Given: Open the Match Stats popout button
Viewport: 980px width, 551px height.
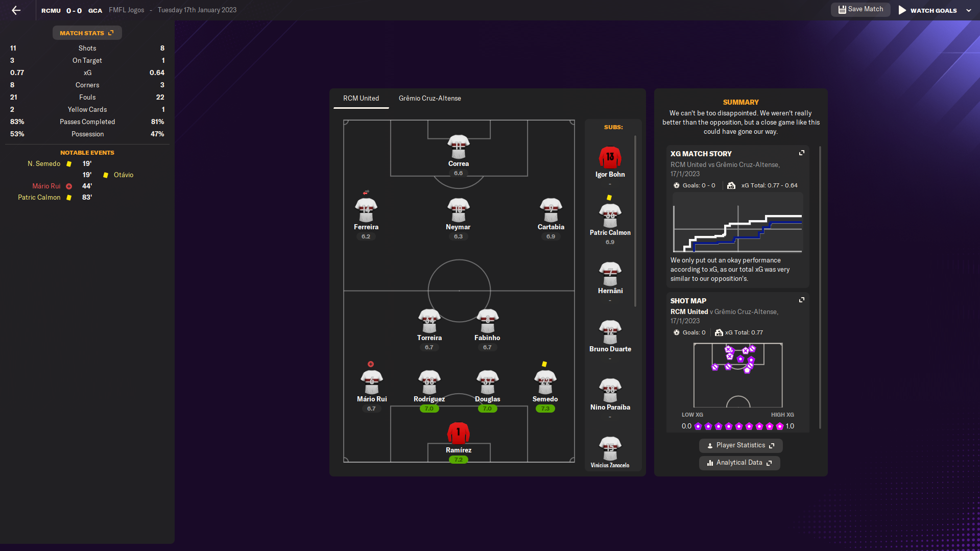Looking at the screenshot, I should click(x=87, y=33).
